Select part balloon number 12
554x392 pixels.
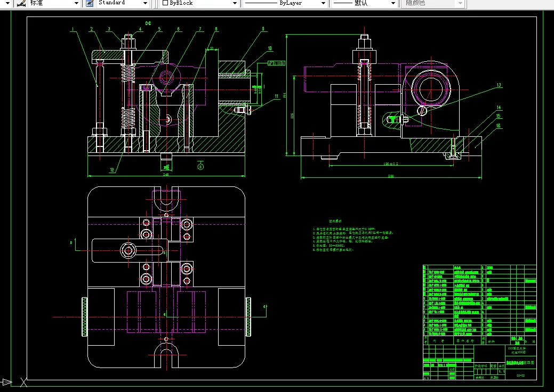112,170
